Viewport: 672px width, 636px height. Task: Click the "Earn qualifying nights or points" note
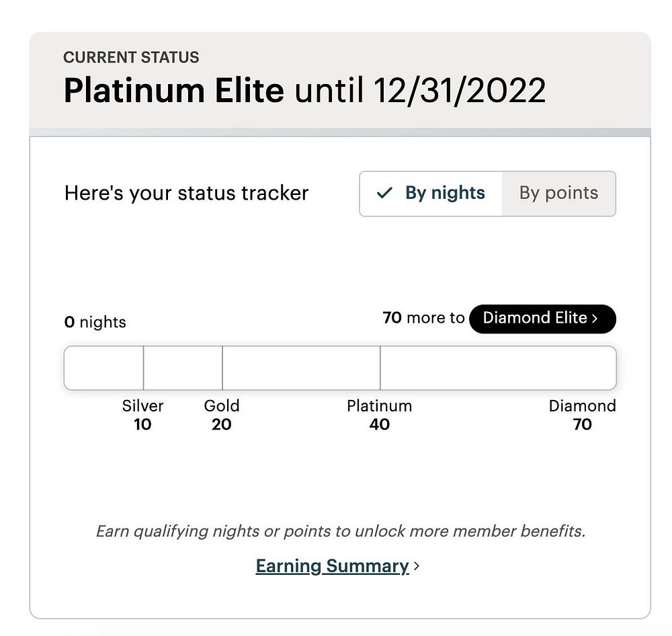click(341, 531)
